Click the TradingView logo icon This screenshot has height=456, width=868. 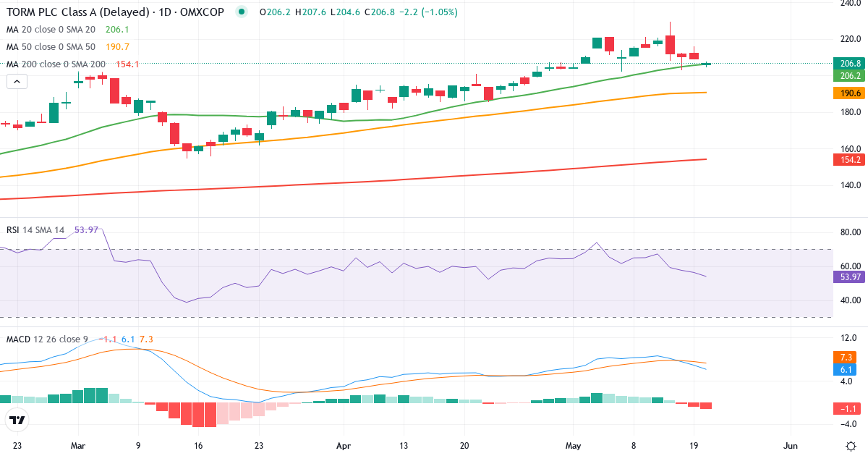(17, 420)
